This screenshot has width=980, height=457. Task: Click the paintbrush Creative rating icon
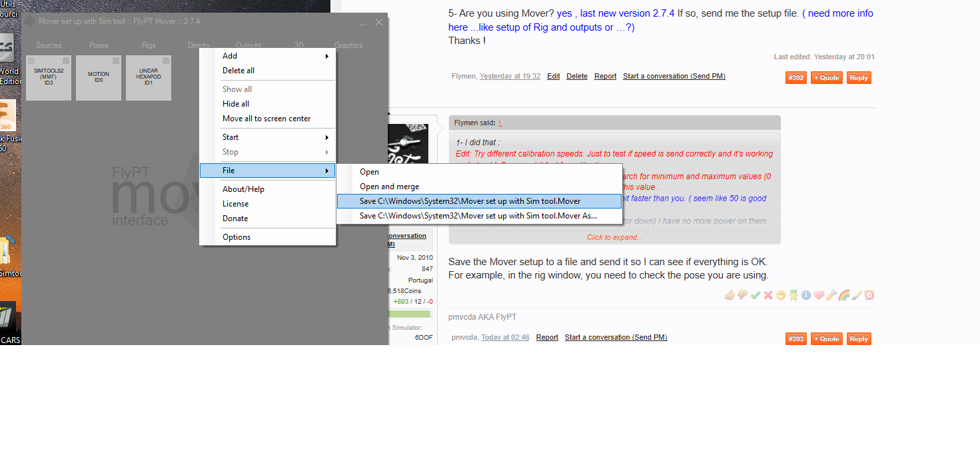(x=857, y=295)
